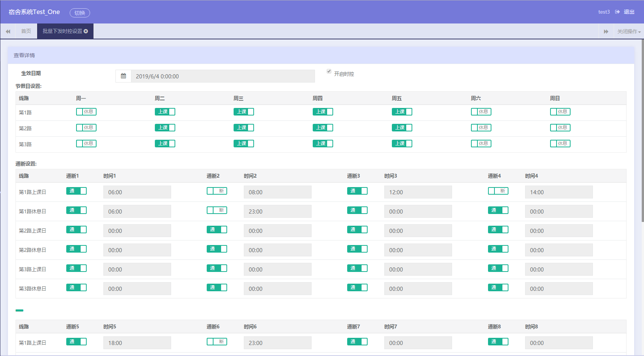Open the calendar icon for 生效日期
This screenshot has height=356, width=644.
[123, 76]
